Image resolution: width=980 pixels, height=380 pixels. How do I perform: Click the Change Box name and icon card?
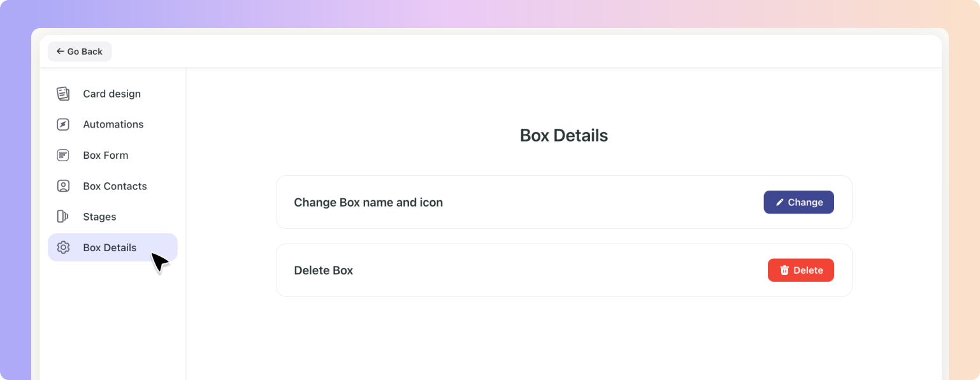click(x=564, y=202)
